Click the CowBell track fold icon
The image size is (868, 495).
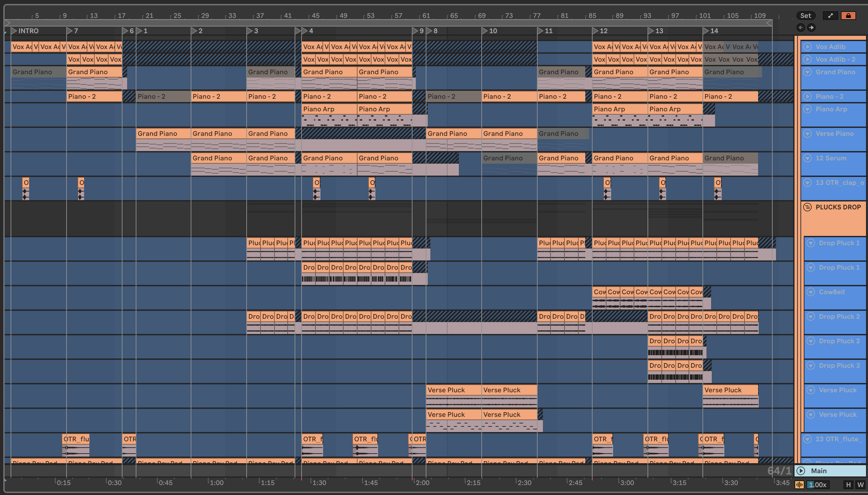[x=811, y=292]
